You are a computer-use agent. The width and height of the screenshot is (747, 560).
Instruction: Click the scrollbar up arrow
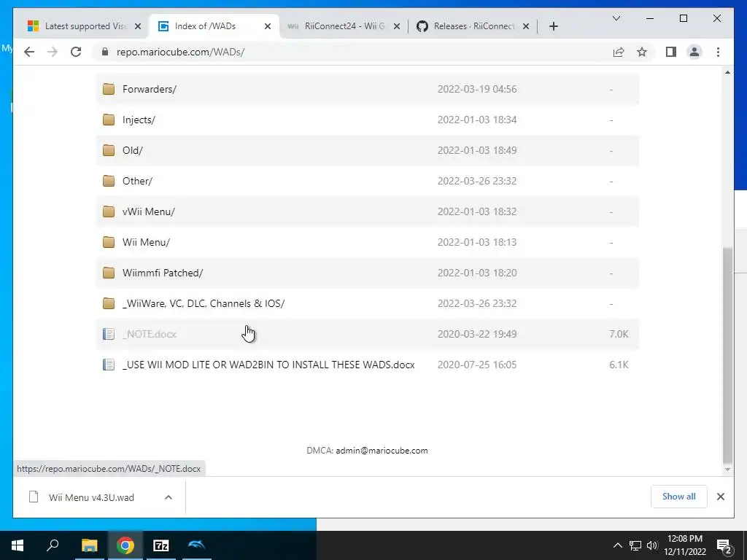pos(727,72)
